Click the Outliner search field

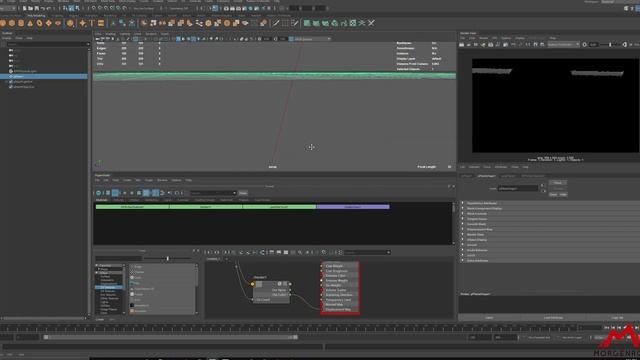click(46, 44)
